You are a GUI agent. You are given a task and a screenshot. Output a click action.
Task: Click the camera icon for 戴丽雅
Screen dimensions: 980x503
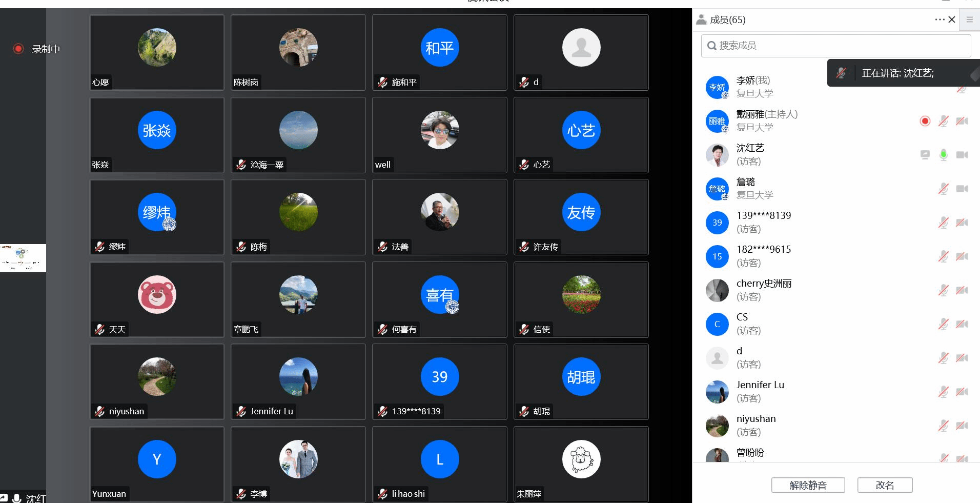coord(962,121)
